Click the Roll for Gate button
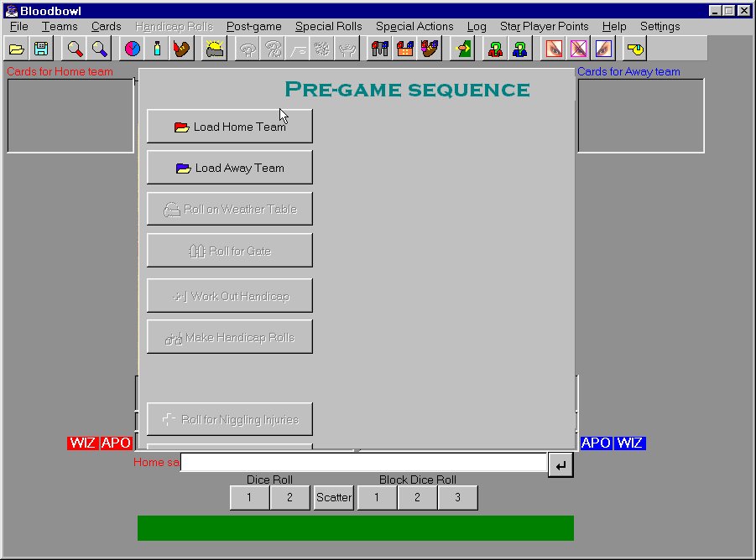 pos(230,251)
